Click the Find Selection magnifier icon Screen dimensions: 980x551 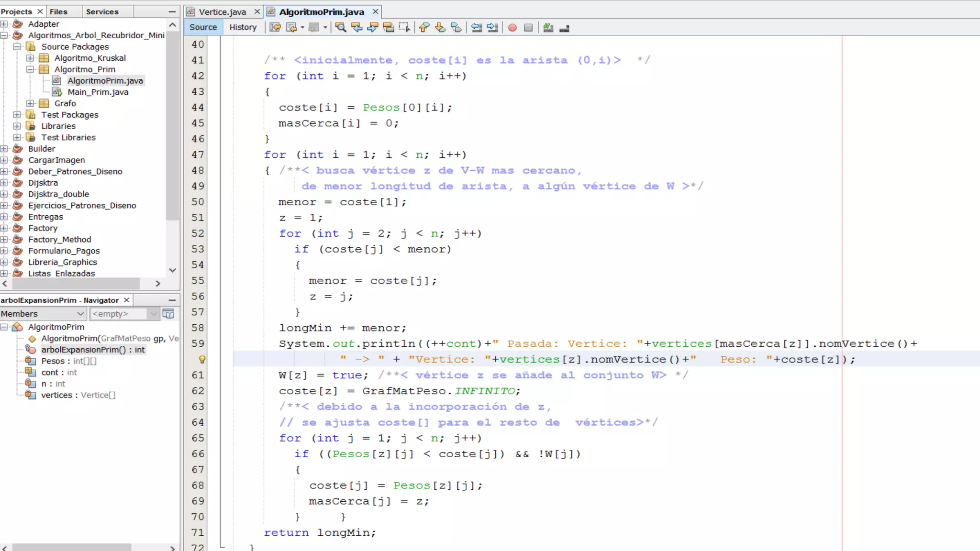coord(341,27)
